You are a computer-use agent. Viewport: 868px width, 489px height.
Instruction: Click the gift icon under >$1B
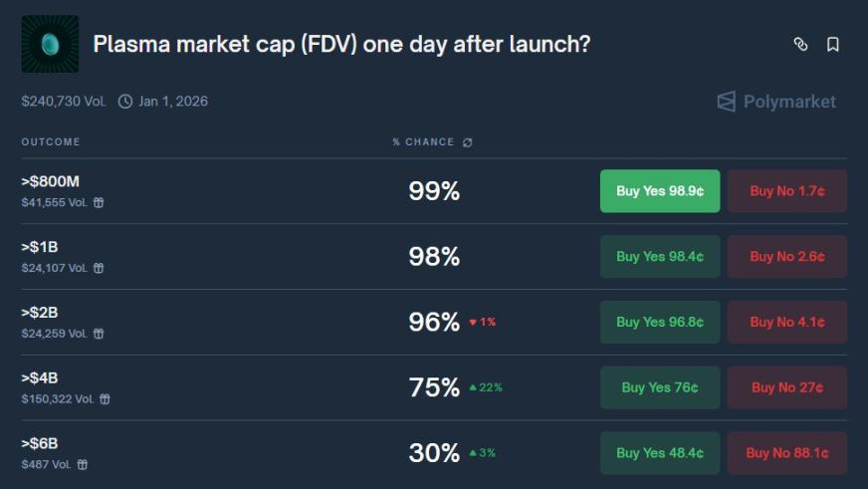pyautogui.click(x=99, y=268)
